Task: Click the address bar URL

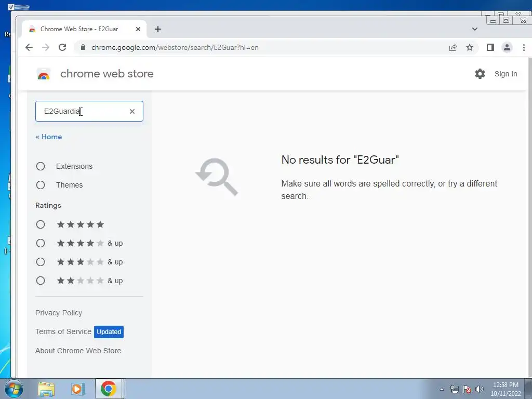Action: [175, 47]
